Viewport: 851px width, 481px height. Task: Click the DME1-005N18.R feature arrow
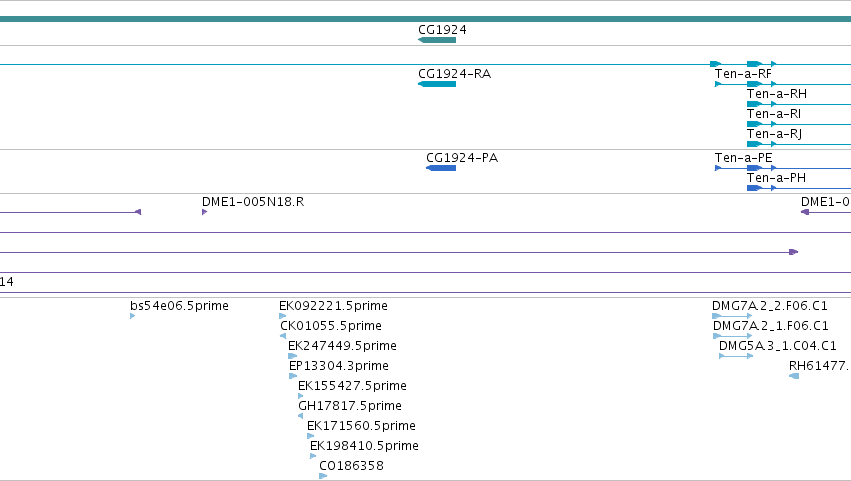pyautogui.click(x=205, y=212)
